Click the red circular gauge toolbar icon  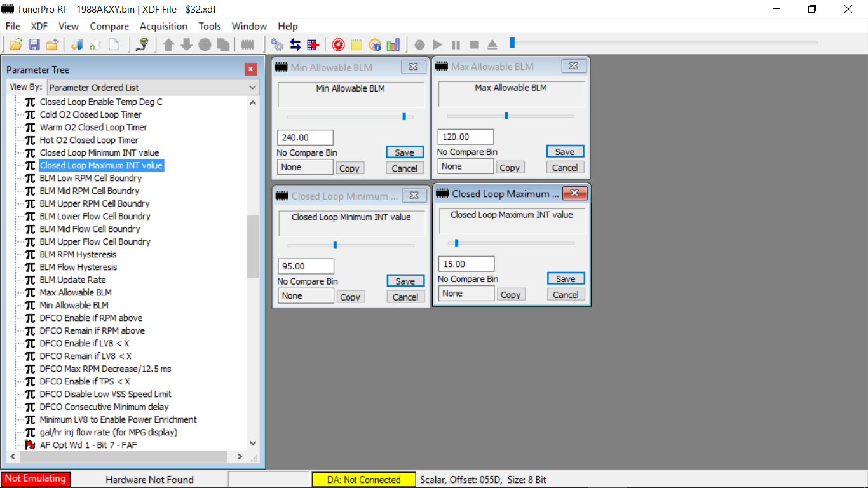point(338,44)
